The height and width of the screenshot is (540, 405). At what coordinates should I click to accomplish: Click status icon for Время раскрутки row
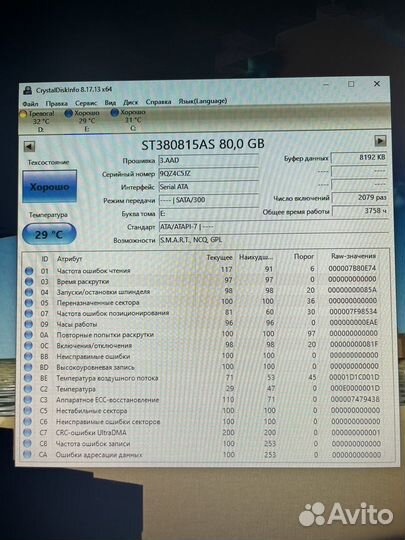(x=29, y=282)
